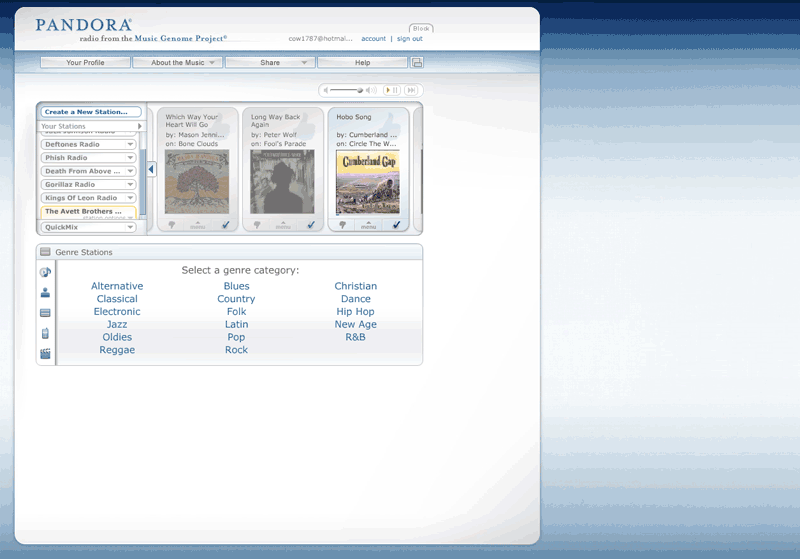The width and height of the screenshot is (800, 559).
Task: Click the loud volume speaker icon
Action: [371, 90]
